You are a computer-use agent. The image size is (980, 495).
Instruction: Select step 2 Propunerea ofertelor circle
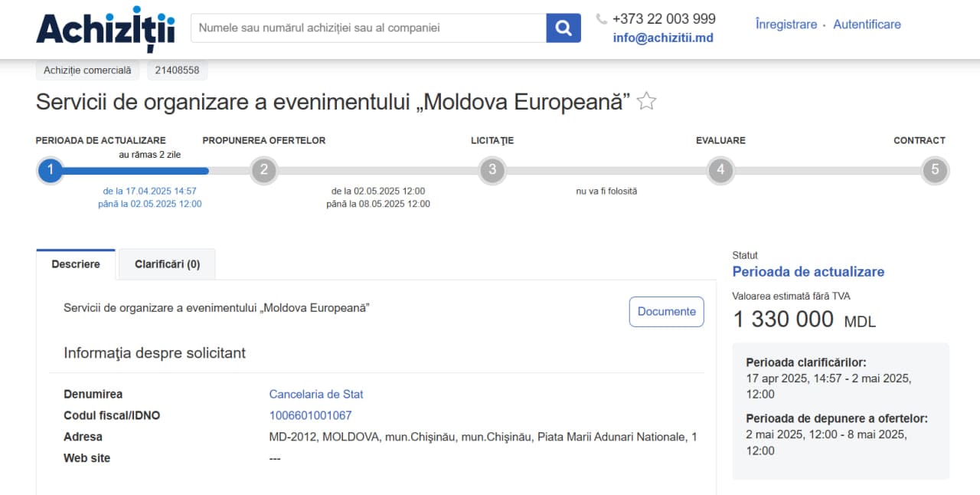tap(263, 170)
